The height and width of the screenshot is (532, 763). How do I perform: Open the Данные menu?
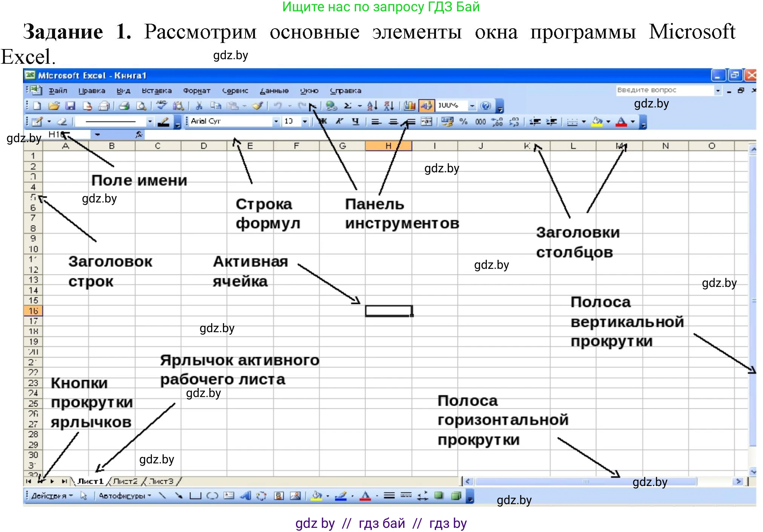(x=274, y=90)
